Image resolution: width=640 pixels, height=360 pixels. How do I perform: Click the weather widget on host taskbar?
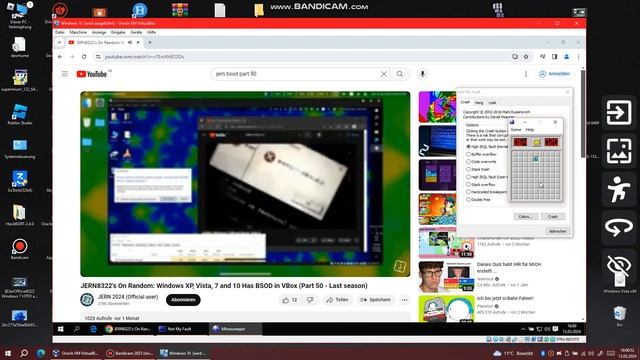point(513,353)
